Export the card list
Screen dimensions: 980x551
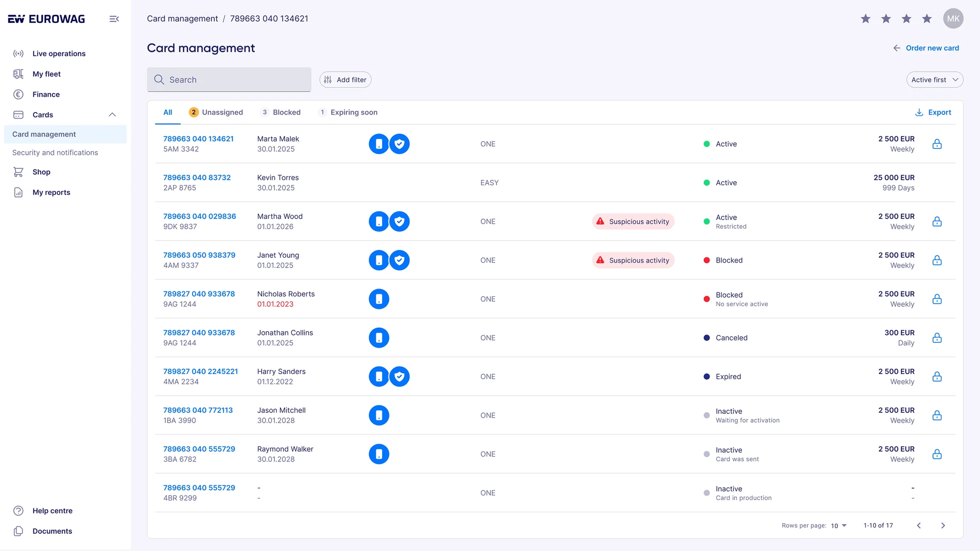pos(933,112)
